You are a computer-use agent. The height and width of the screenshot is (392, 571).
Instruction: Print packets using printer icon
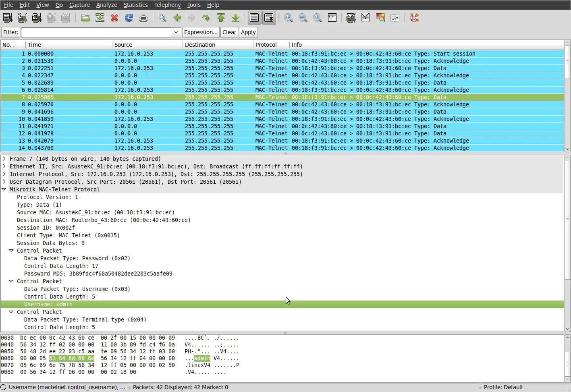[x=143, y=18]
